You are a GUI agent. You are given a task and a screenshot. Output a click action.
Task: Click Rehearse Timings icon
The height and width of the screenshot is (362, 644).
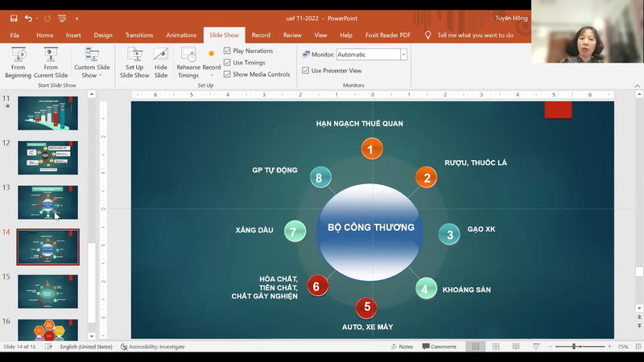click(188, 61)
